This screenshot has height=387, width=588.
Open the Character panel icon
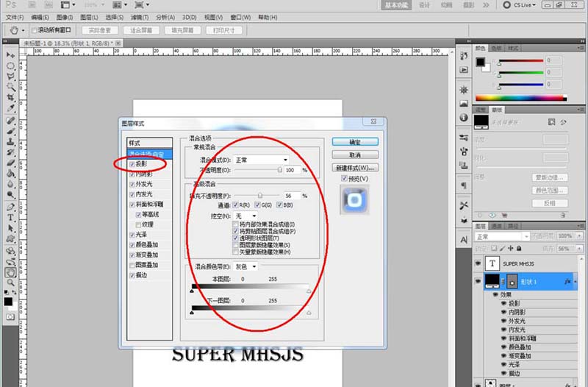tap(464, 239)
